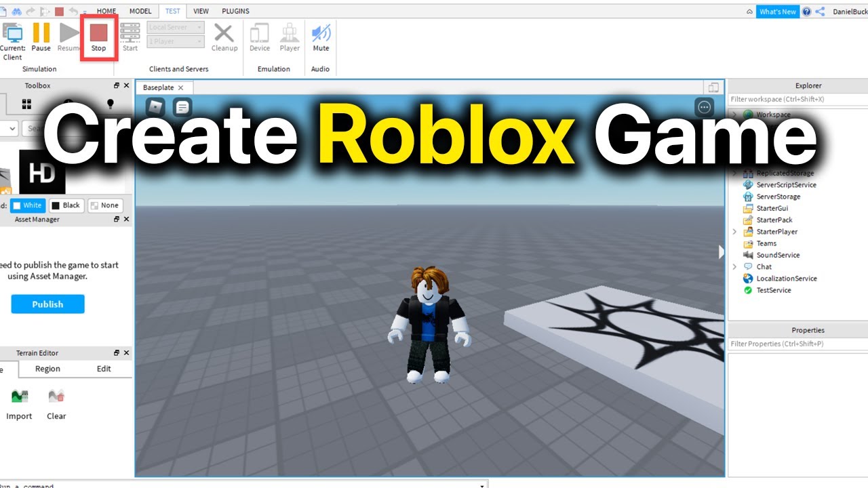Focus the Filter workspace search field
The height and width of the screenshot is (488, 868).
(x=797, y=99)
